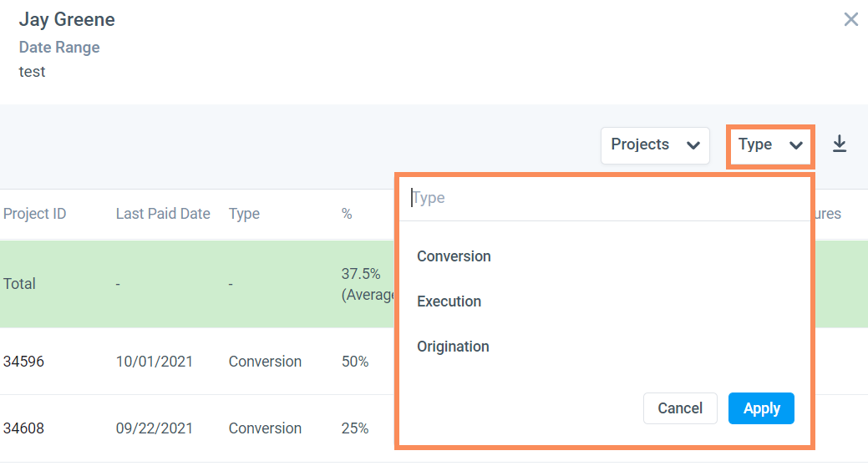Click the 50% value cell
The height and width of the screenshot is (471, 868).
click(355, 362)
